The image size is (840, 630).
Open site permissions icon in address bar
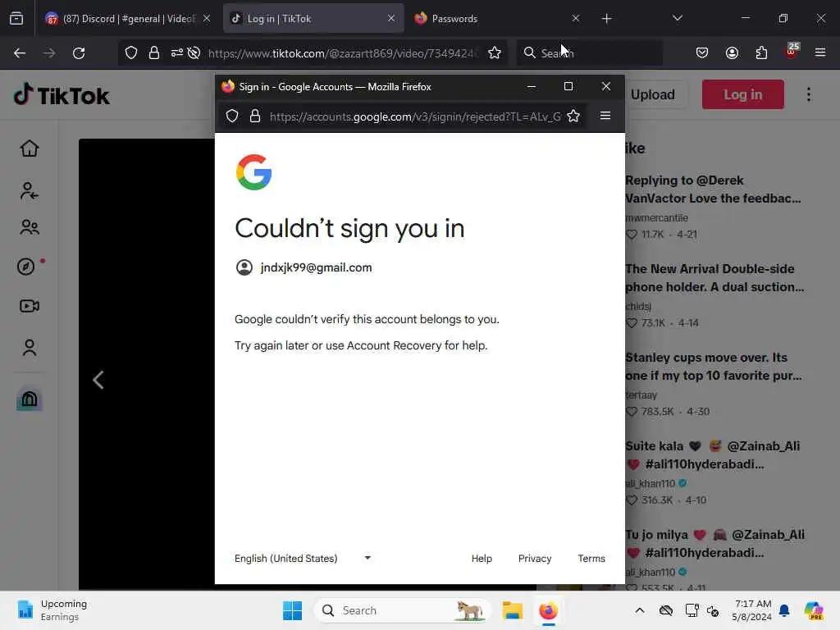177,53
